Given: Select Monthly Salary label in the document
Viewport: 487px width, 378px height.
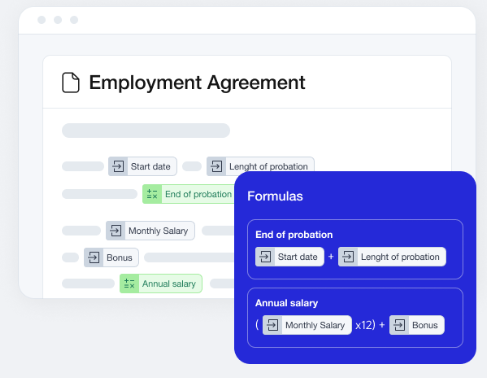Looking at the screenshot, I should (x=158, y=231).
